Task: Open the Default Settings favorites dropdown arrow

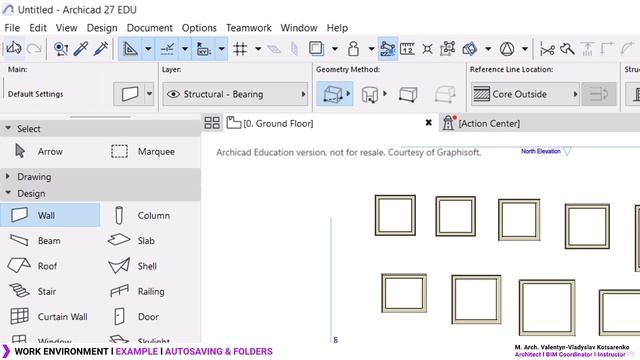Action: 149,94
